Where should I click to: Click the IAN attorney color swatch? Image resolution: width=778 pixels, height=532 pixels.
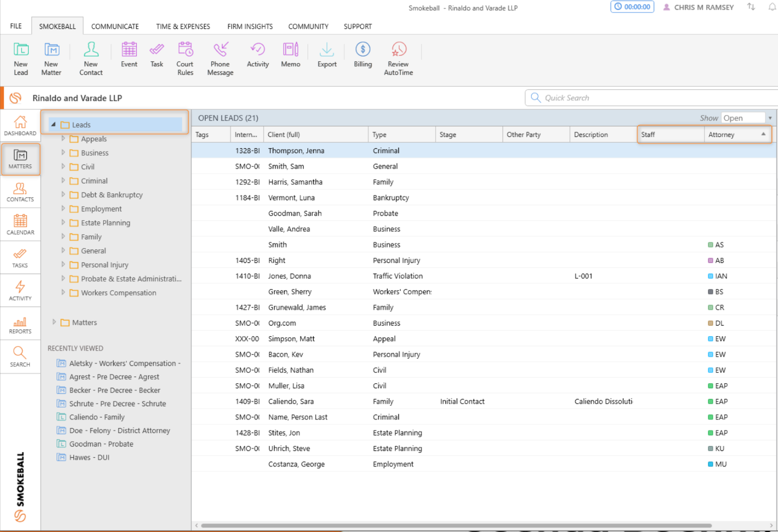(x=710, y=276)
